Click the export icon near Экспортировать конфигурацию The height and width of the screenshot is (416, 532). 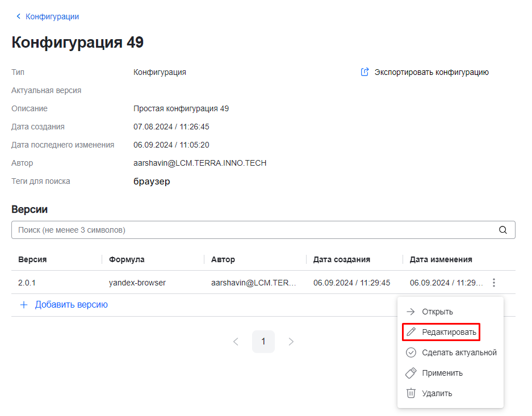[x=365, y=72]
